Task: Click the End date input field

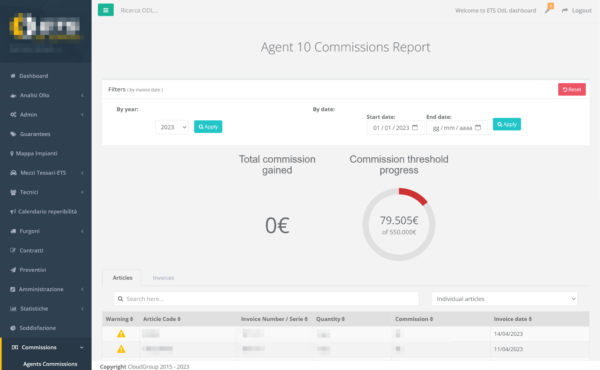Action: pyautogui.click(x=457, y=127)
